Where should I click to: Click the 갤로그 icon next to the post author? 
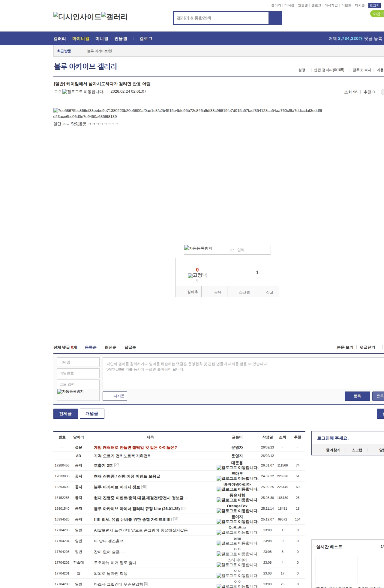pos(83,92)
